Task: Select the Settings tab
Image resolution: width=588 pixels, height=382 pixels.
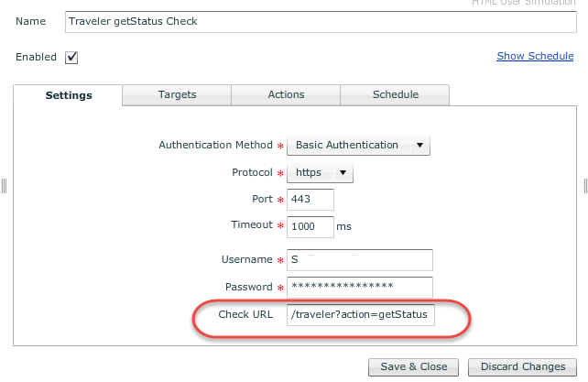Action: pos(69,95)
